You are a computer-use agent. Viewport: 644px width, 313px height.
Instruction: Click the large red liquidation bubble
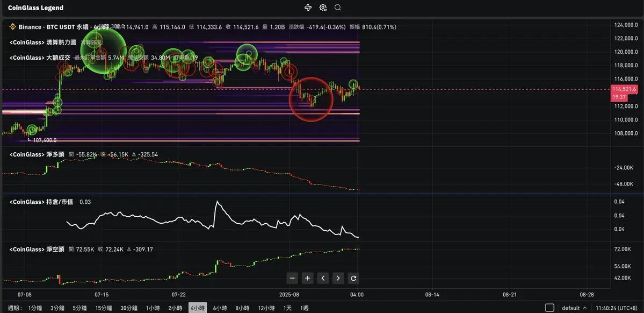[311, 99]
